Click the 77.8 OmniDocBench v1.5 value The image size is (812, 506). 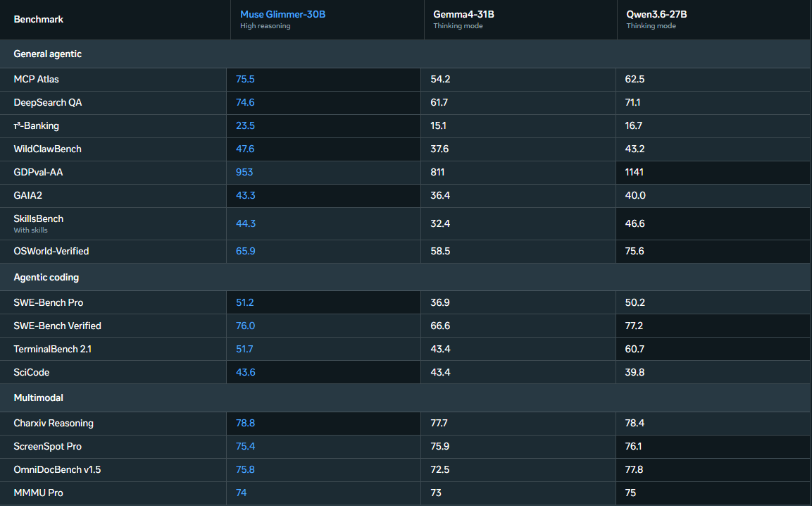[634, 470]
